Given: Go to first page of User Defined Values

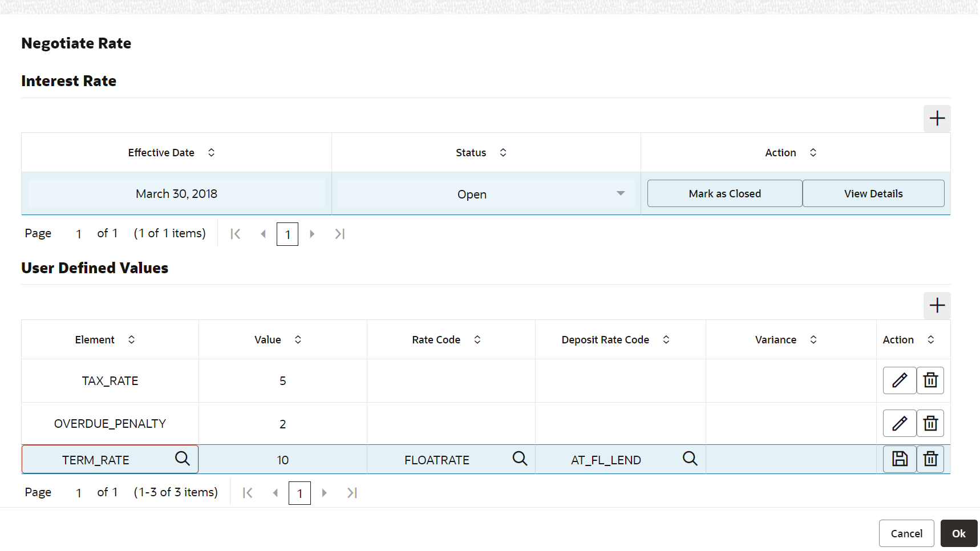Looking at the screenshot, I should 248,493.
